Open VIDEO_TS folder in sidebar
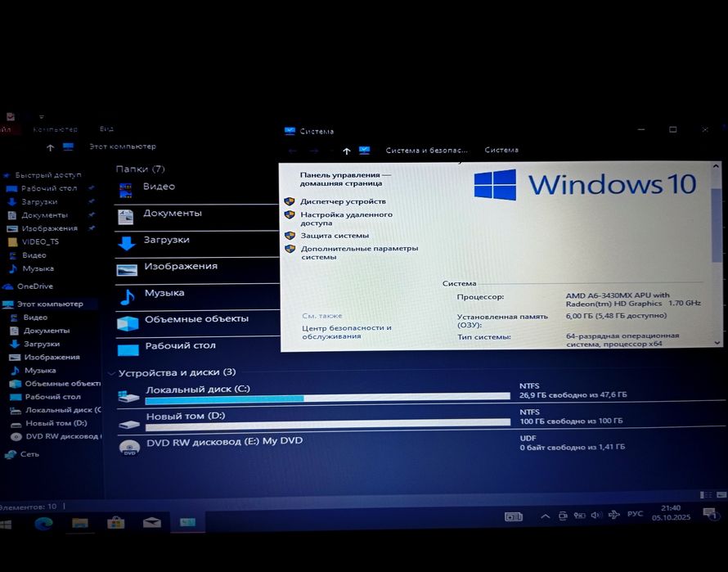This screenshot has height=572, width=728. pyautogui.click(x=40, y=241)
